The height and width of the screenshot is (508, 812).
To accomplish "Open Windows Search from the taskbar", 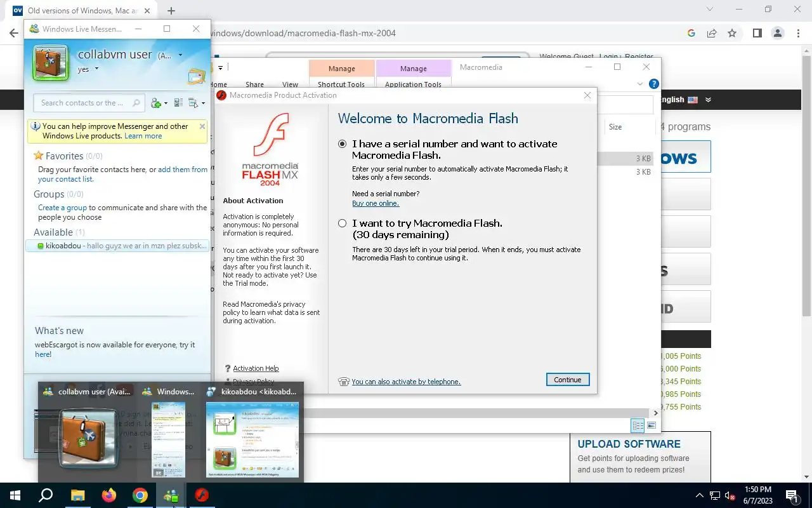I will coord(46,495).
